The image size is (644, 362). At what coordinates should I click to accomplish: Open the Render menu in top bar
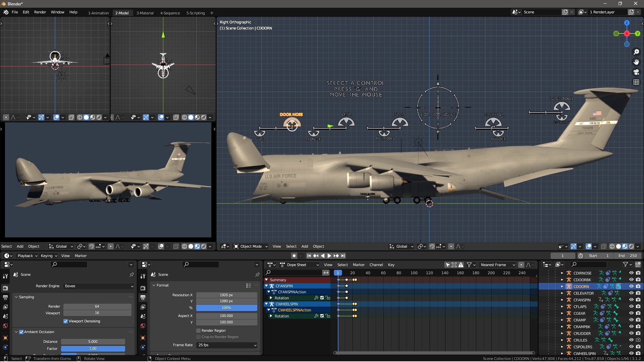coord(40,12)
